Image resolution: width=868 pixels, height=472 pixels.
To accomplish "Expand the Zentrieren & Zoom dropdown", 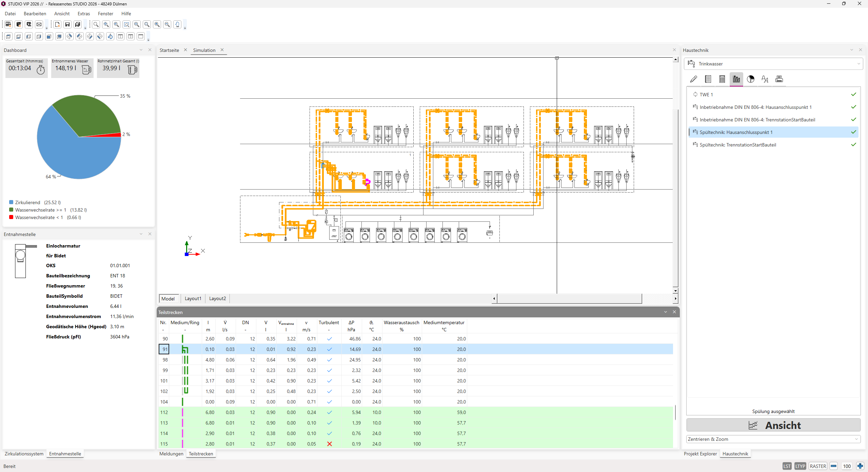I will (x=773, y=439).
